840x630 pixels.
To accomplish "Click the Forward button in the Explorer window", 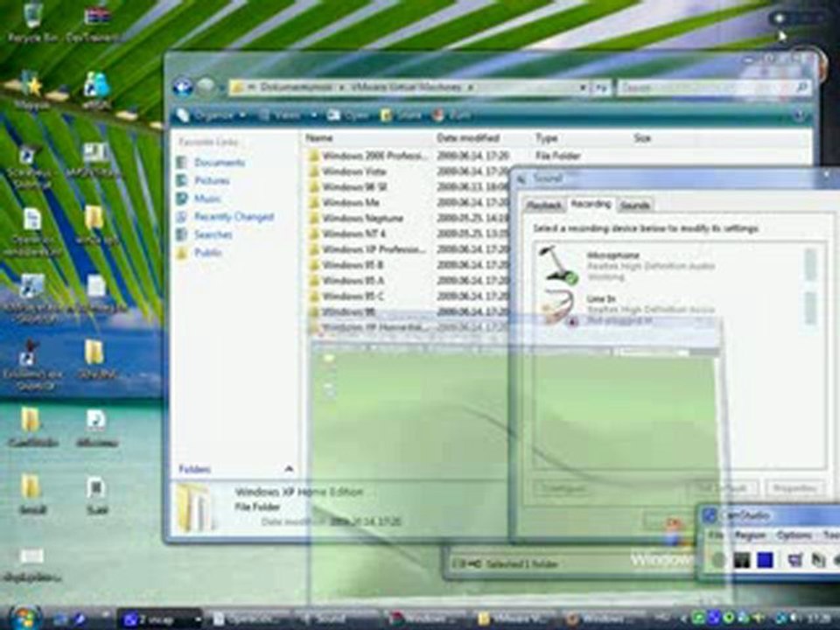I will tap(206, 87).
